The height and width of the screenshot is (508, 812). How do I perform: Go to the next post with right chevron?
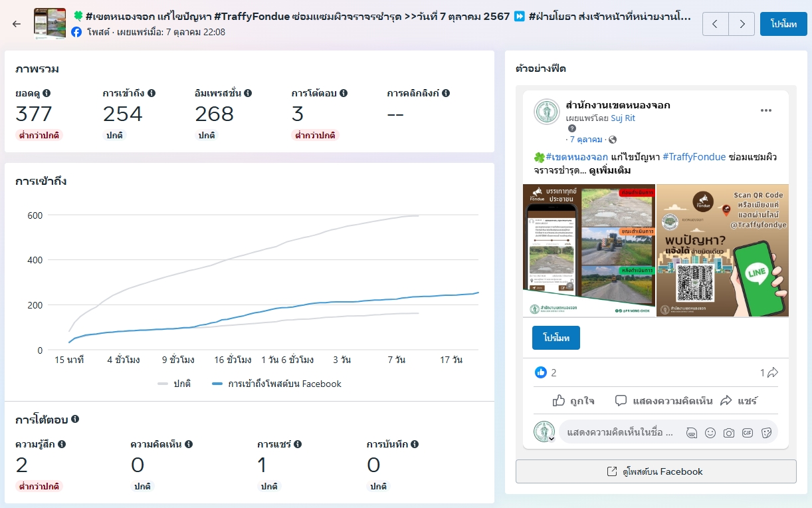click(x=742, y=24)
